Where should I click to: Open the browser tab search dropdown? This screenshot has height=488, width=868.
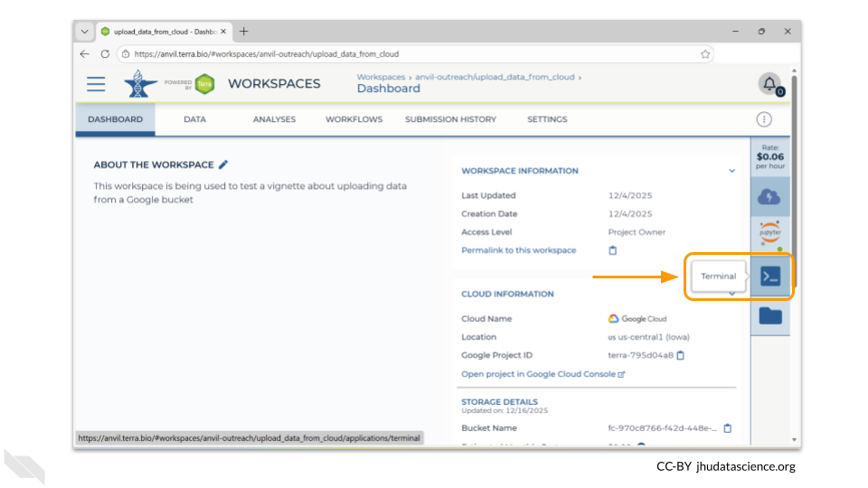click(x=85, y=32)
